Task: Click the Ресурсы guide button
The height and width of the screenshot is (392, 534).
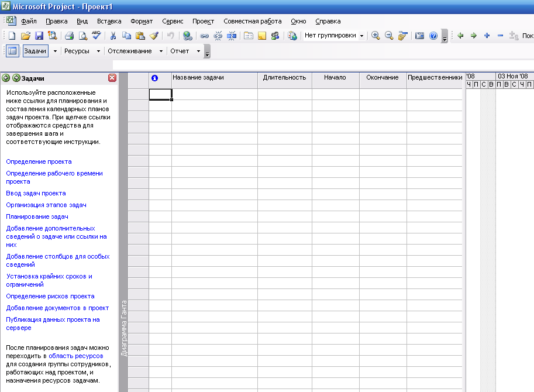Action: 77,51
